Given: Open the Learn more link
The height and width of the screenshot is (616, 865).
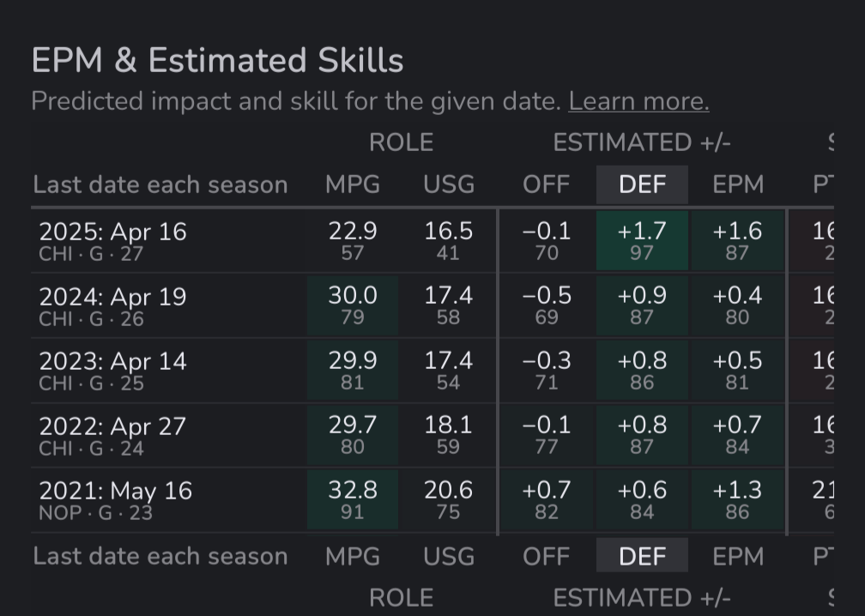Looking at the screenshot, I should (638, 101).
